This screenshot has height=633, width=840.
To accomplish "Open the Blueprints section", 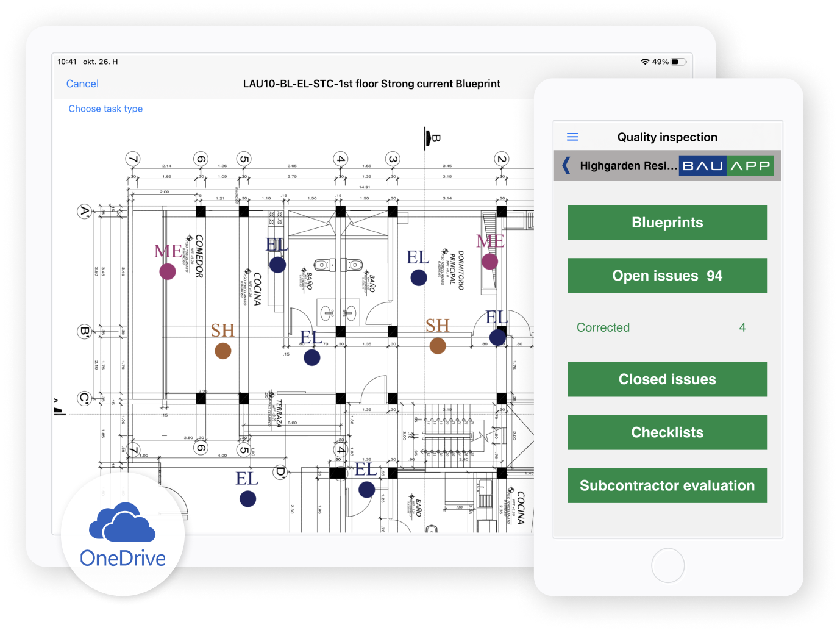I will [667, 223].
